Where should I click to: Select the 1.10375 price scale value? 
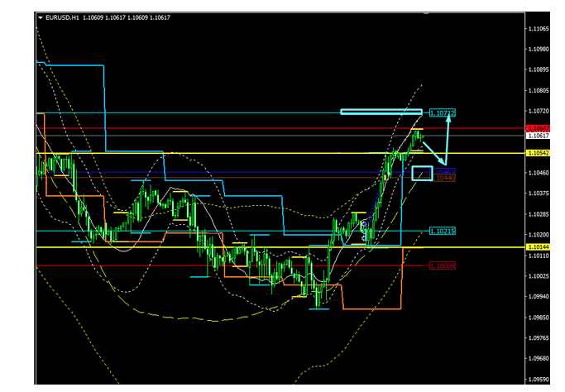point(539,194)
